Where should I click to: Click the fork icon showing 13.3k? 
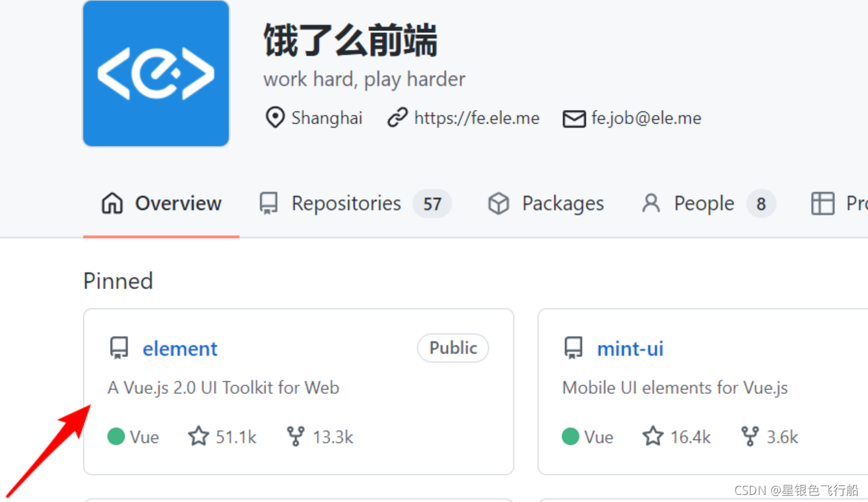296,436
